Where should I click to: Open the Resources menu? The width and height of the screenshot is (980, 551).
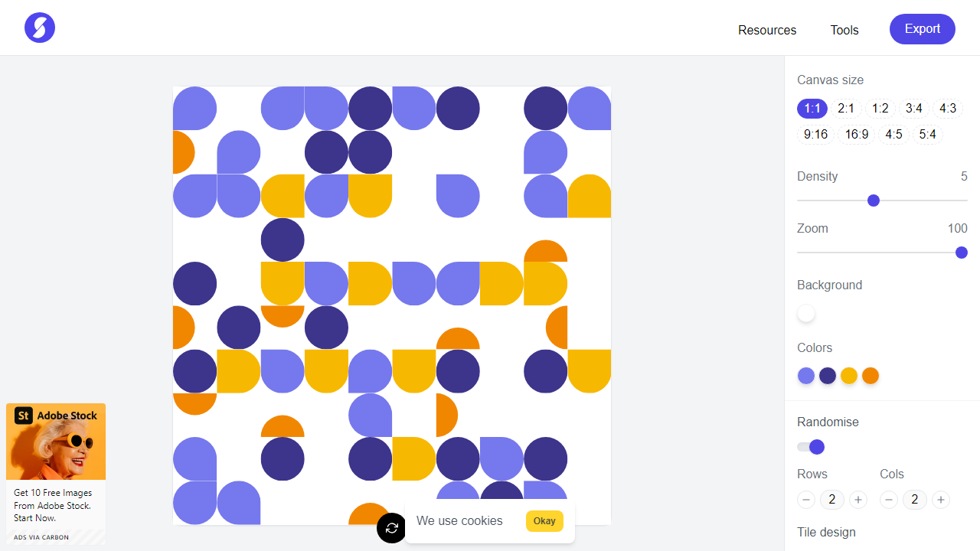click(766, 30)
